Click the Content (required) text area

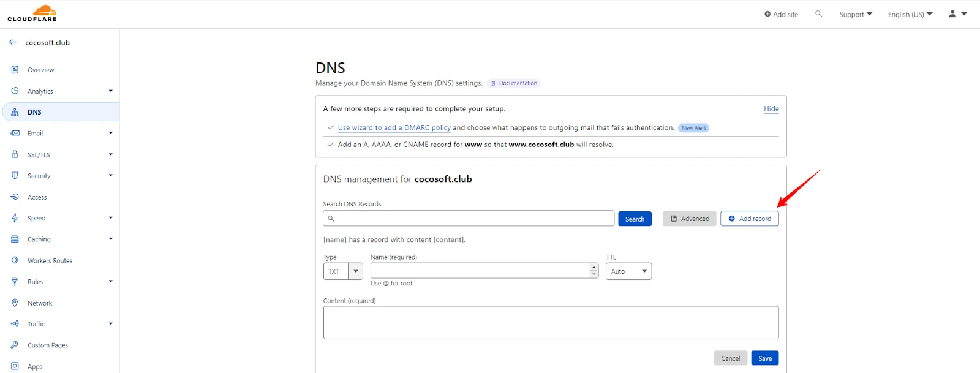click(x=551, y=323)
